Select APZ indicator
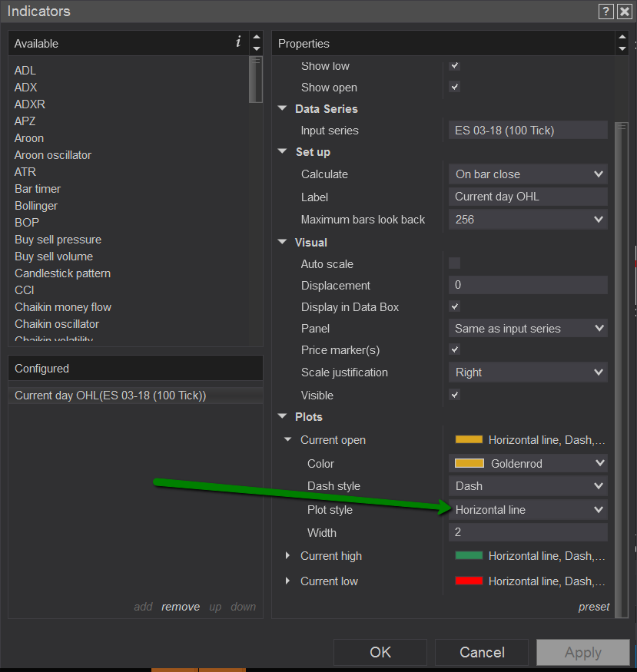Screen dimensions: 637x672 coord(25,121)
